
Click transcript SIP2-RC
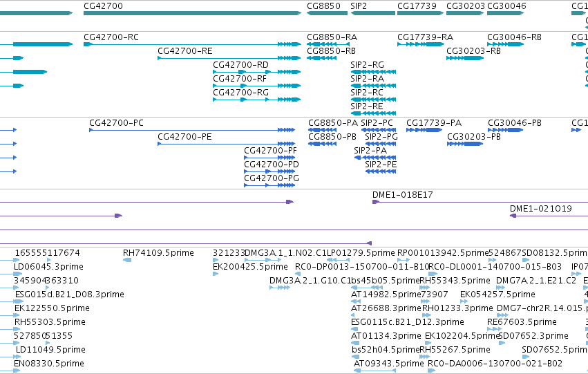(x=373, y=100)
